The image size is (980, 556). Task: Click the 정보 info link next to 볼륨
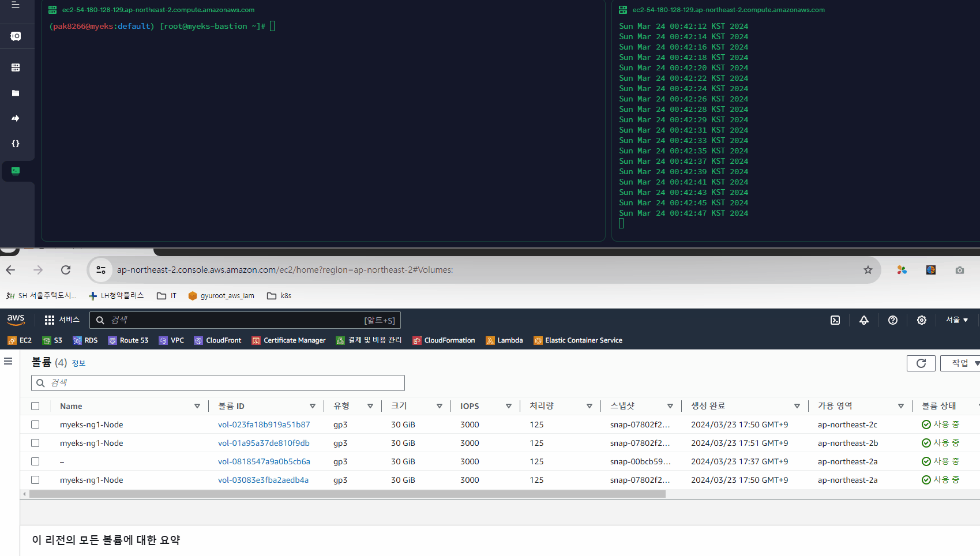[x=78, y=363]
